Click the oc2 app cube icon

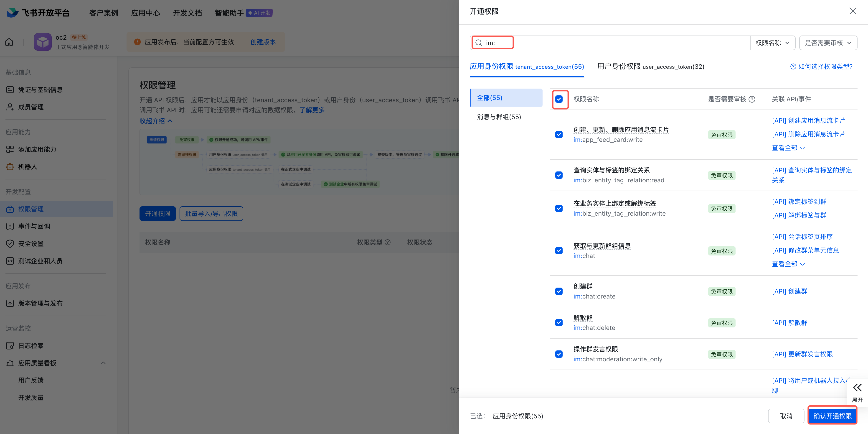click(x=43, y=42)
